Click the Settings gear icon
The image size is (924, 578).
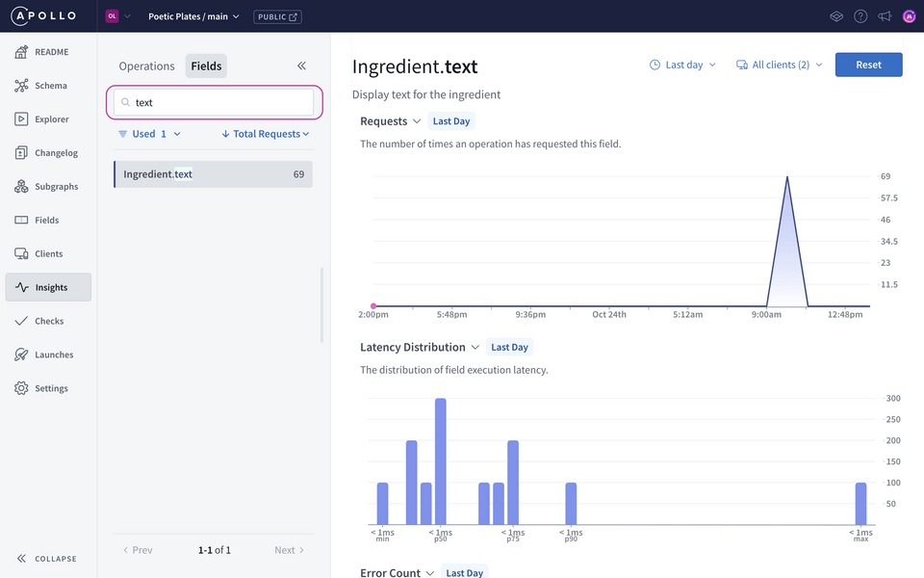click(x=21, y=388)
